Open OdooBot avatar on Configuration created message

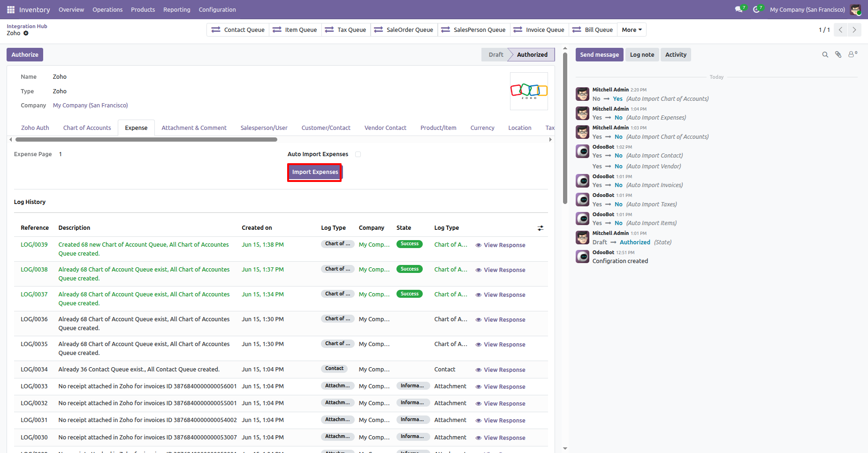[582, 257]
